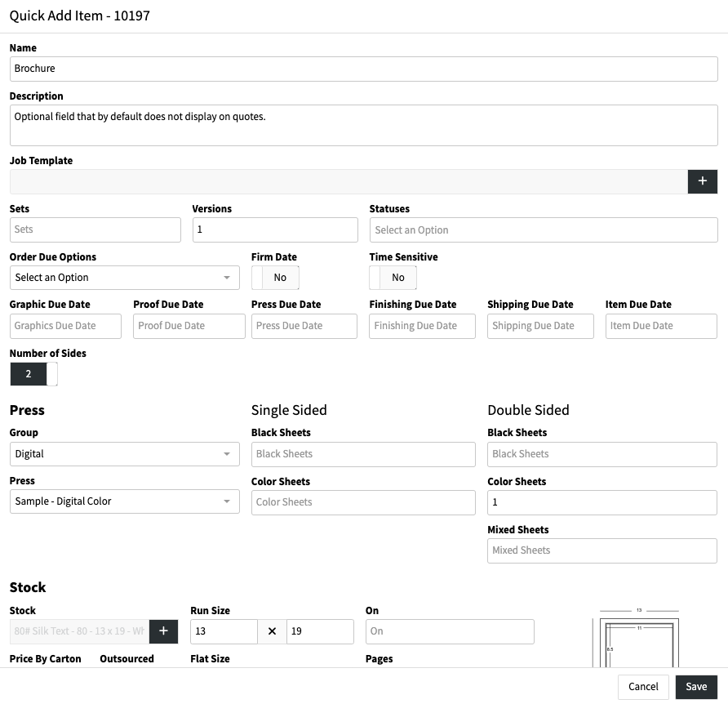Click the Stock plus button
The width and height of the screenshot is (728, 704).
tap(163, 631)
